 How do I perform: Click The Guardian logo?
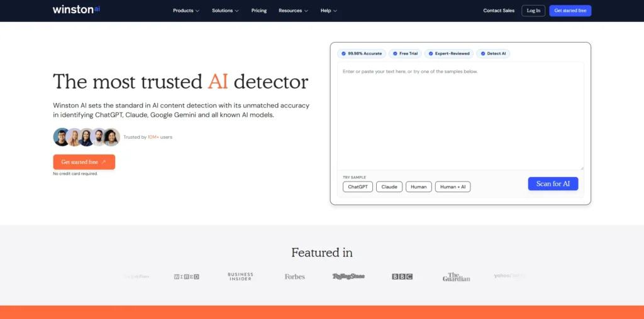(x=456, y=277)
